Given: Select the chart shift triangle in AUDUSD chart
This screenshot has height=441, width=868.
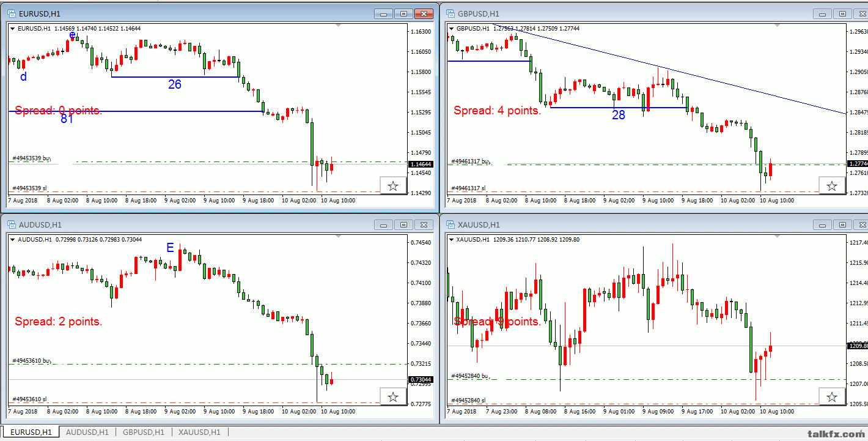Looking at the screenshot, I should pyautogui.click(x=337, y=237).
